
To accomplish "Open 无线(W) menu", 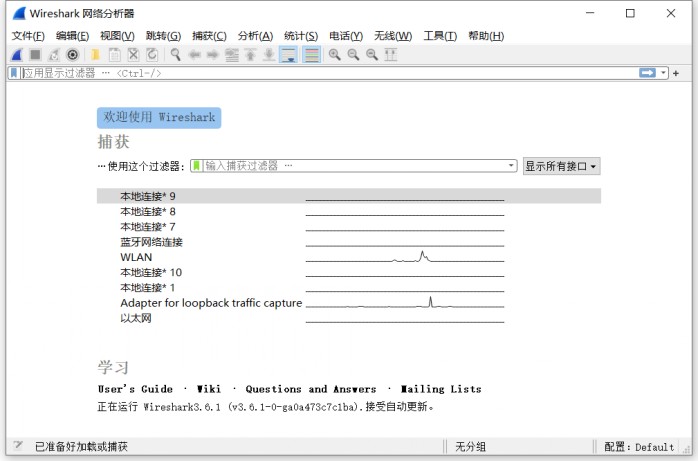I will pos(393,36).
